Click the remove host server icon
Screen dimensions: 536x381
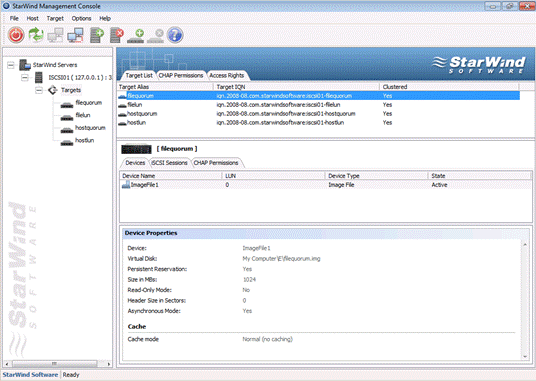(x=117, y=35)
